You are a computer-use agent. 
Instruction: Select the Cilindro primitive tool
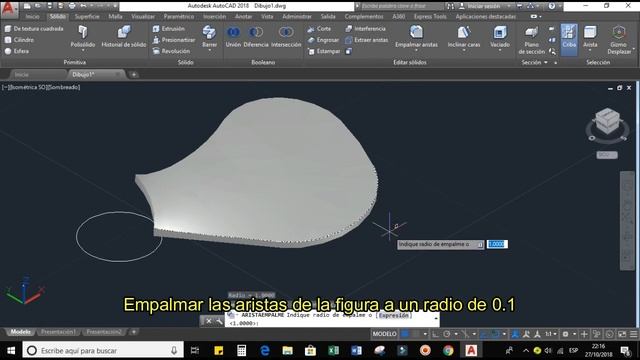point(19,40)
